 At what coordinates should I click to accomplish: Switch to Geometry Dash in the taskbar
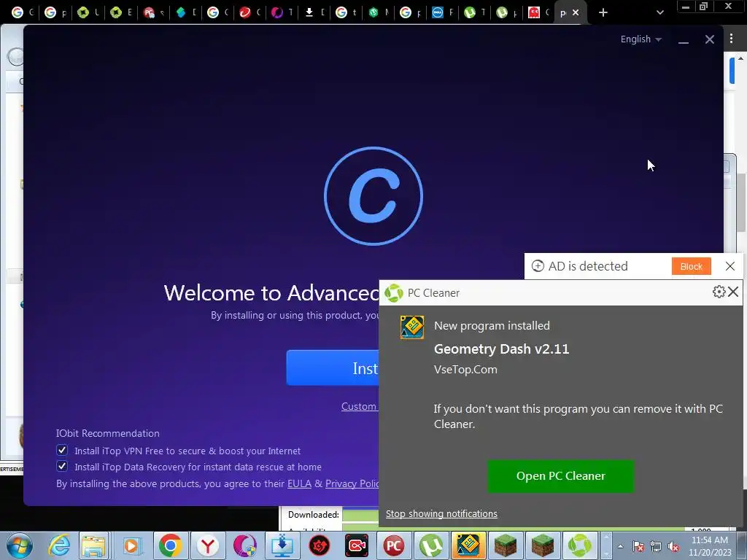(468, 545)
